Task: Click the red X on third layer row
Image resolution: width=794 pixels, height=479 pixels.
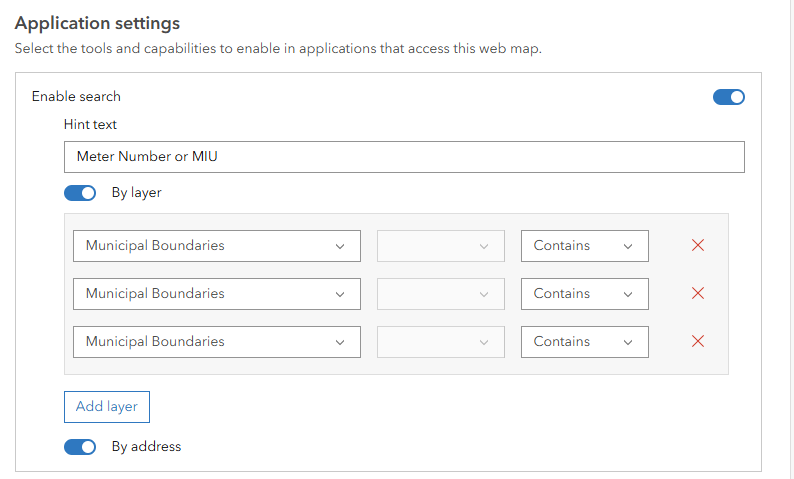Action: tap(698, 342)
